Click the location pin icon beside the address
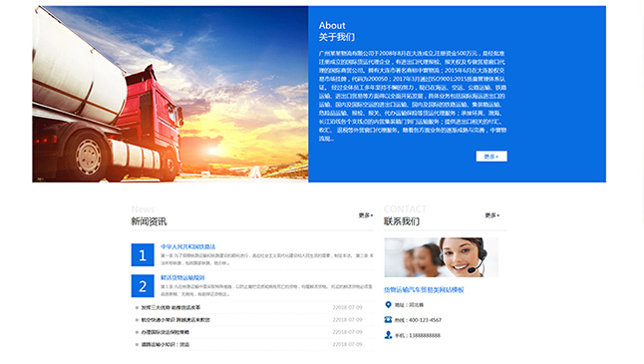Image resolution: width=644 pixels, height=364 pixels. pyautogui.click(x=388, y=304)
